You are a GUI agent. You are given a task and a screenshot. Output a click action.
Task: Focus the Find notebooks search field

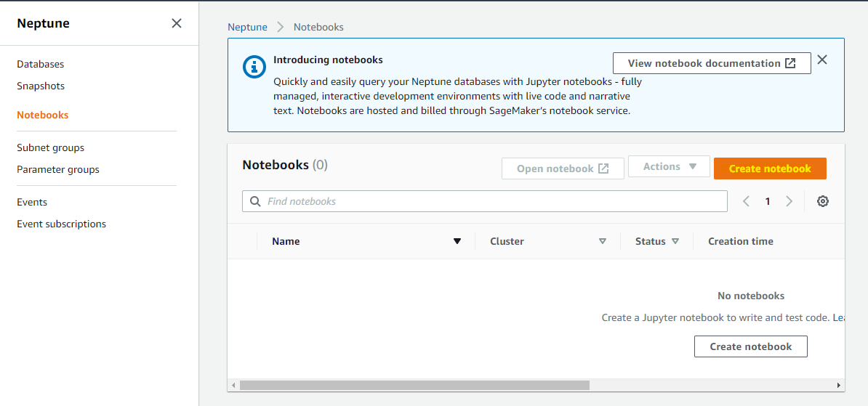point(484,201)
